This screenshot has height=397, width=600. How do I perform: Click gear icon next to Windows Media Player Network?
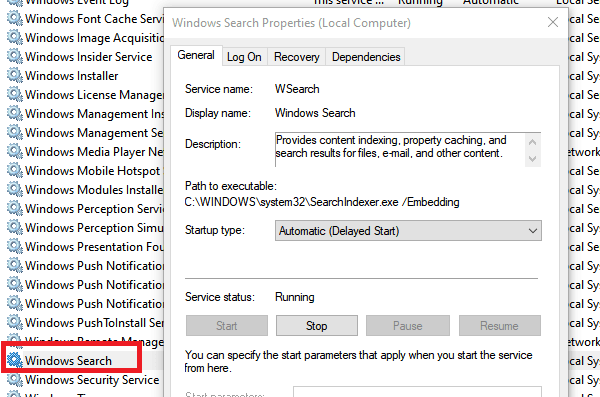coord(15,152)
